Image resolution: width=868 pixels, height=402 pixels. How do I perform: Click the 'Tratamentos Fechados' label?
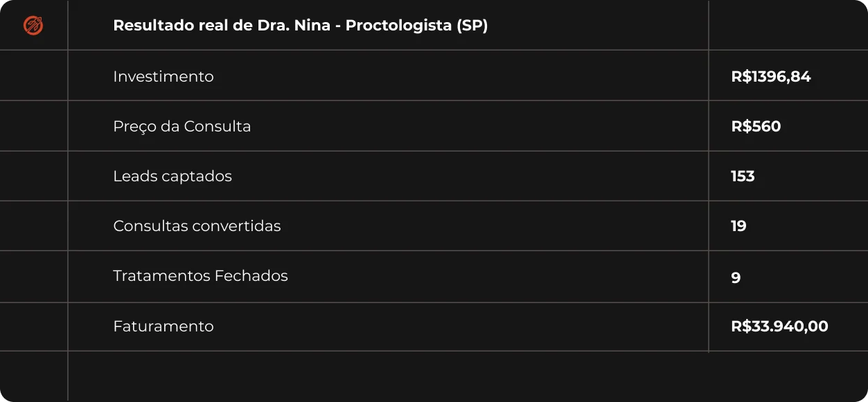(200, 276)
